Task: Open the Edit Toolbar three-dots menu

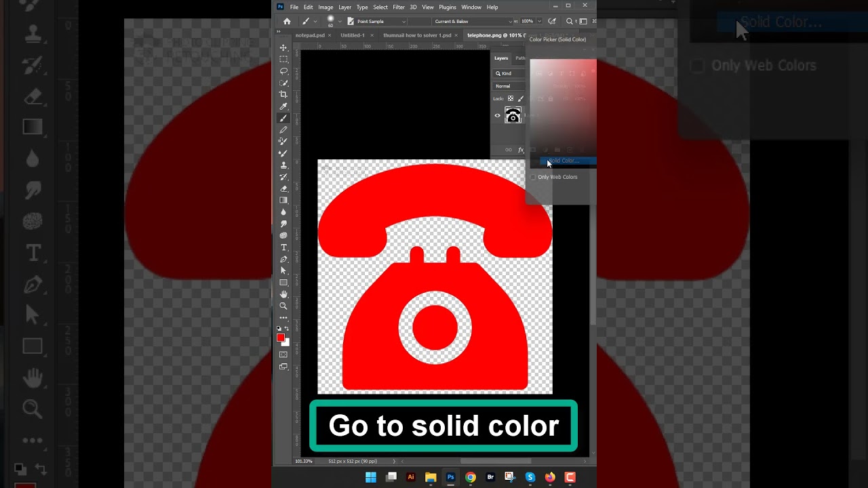Action: 283,317
